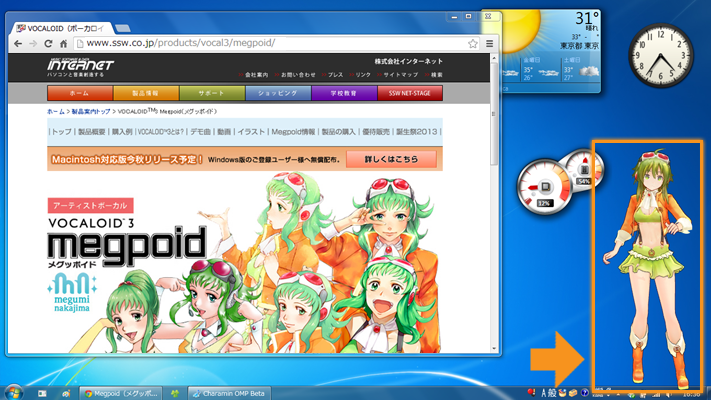Open the サイトマップ header link
The height and width of the screenshot is (400, 711).
coord(401,75)
